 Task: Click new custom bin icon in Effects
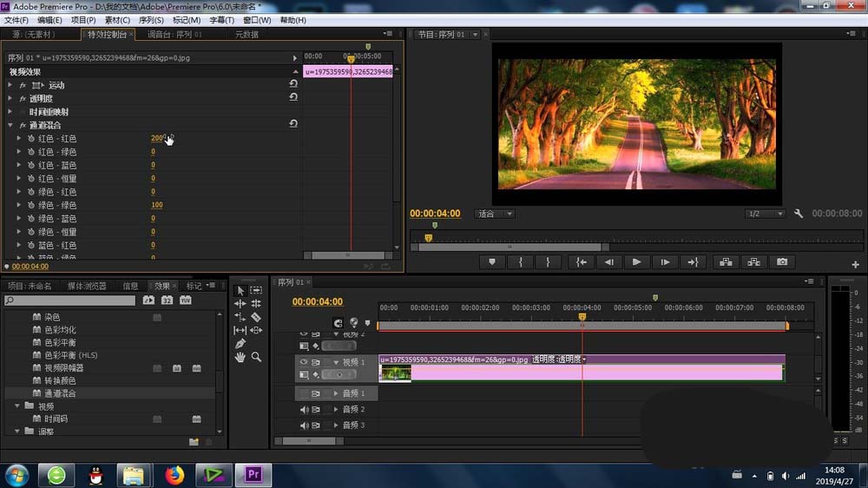tap(194, 442)
